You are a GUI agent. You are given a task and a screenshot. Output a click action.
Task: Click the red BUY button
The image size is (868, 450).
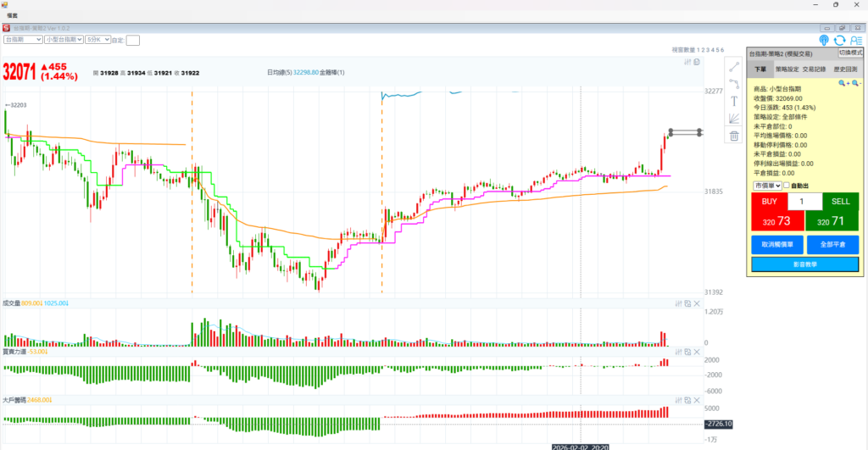tap(769, 213)
